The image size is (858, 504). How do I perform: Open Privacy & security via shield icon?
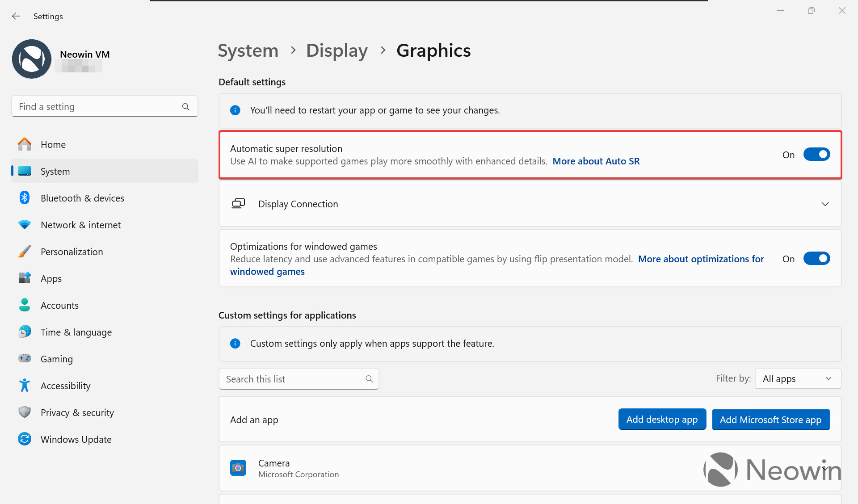[x=25, y=412]
